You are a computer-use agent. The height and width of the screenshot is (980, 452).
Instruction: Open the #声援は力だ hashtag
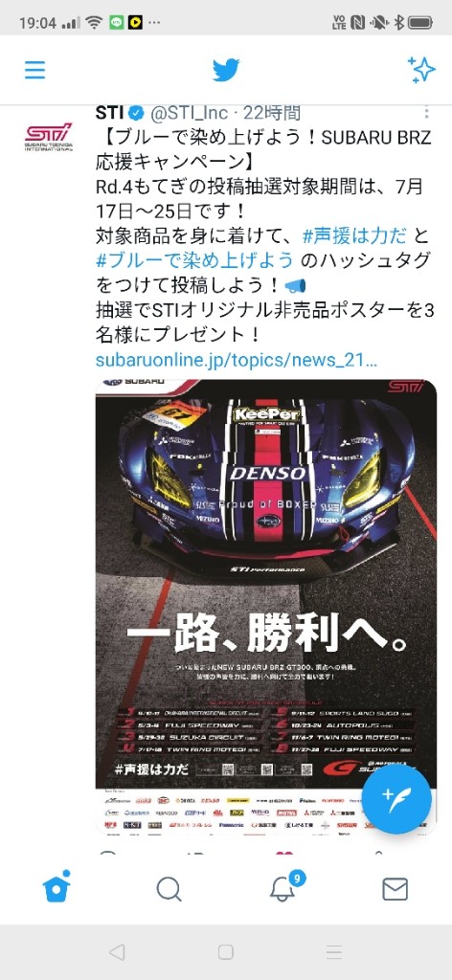pos(355,236)
